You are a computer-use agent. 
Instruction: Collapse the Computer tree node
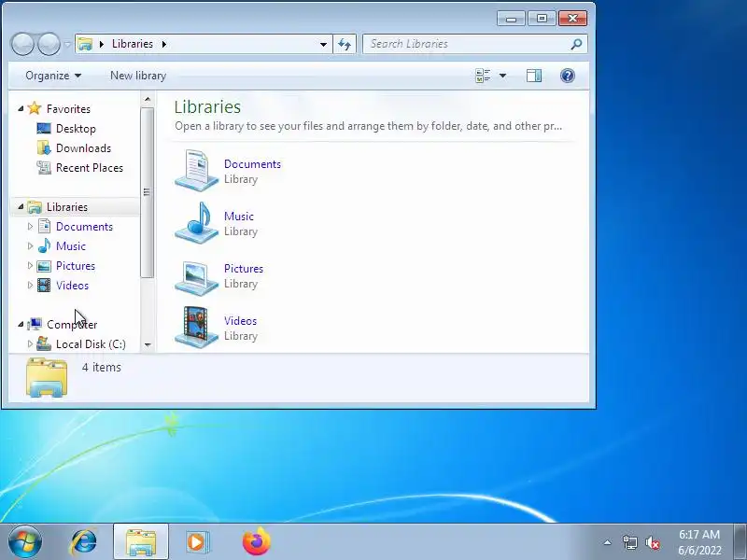[21, 324]
